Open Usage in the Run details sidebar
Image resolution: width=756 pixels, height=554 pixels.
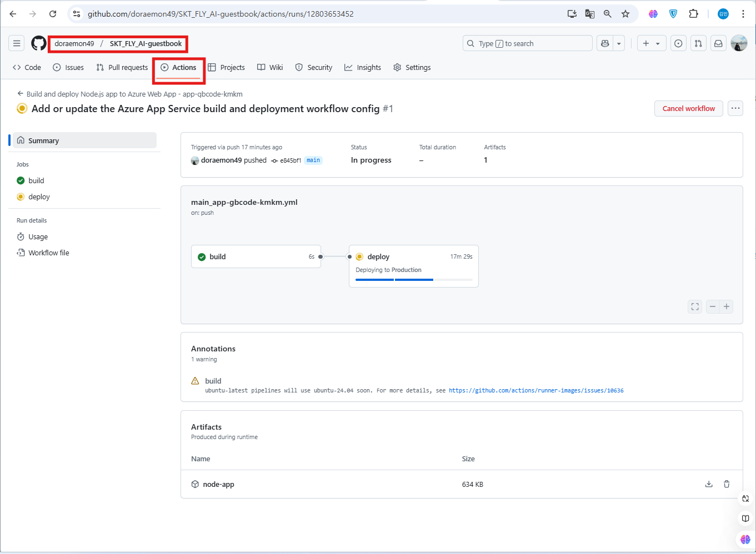[x=37, y=236]
